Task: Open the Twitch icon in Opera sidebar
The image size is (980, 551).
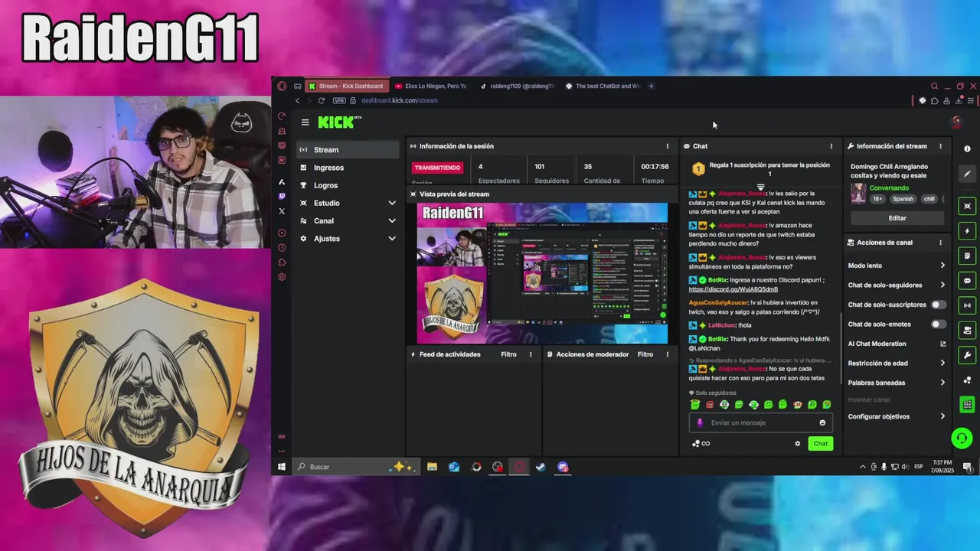Action: (x=282, y=197)
